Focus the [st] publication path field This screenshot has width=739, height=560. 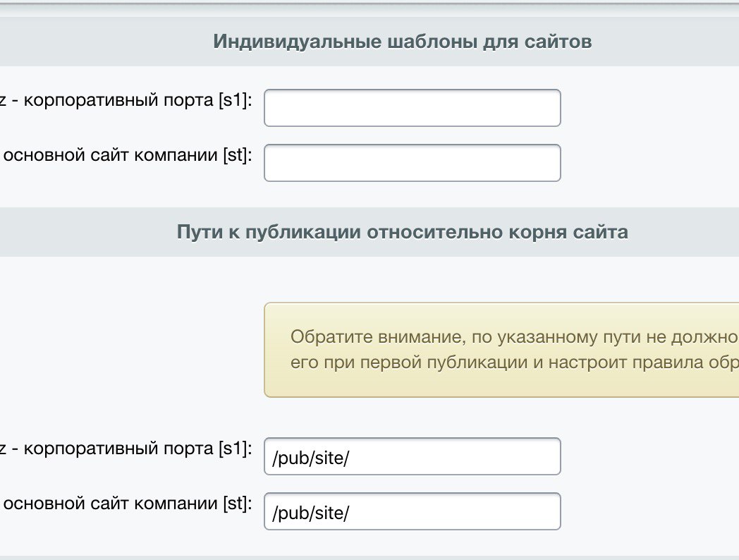click(412, 511)
